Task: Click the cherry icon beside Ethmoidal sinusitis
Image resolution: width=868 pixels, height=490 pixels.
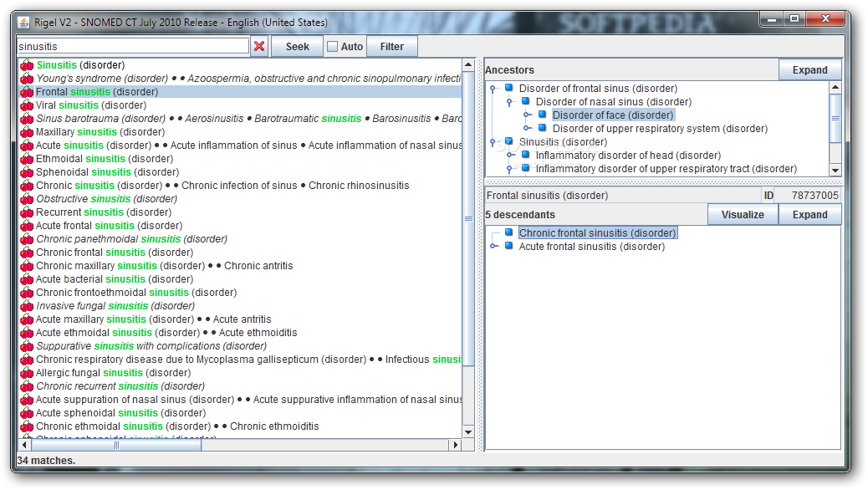Action: click(27, 159)
